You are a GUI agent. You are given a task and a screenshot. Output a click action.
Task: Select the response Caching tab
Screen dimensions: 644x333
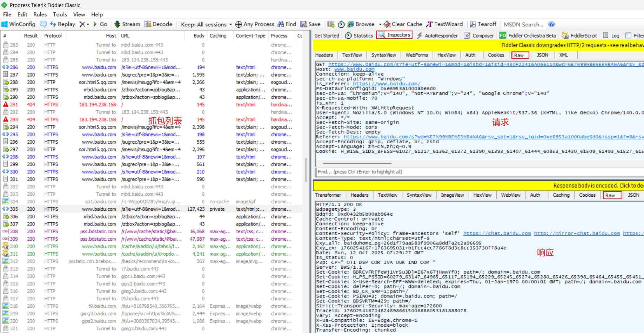point(561,195)
